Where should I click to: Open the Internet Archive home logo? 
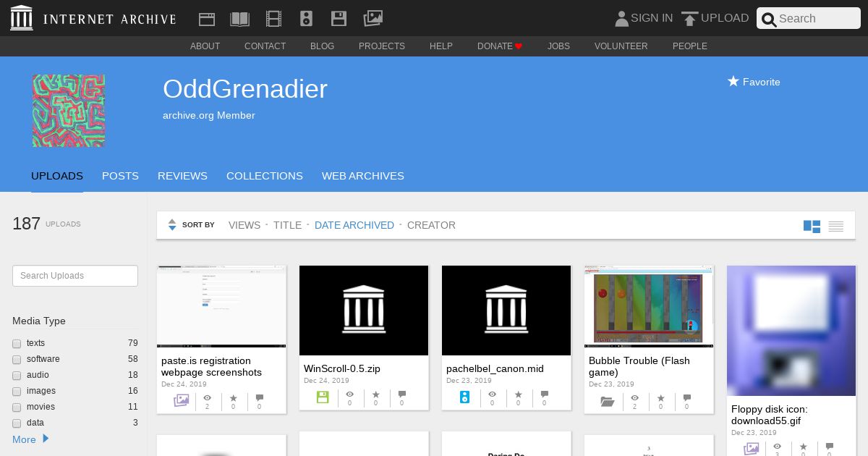coord(93,18)
